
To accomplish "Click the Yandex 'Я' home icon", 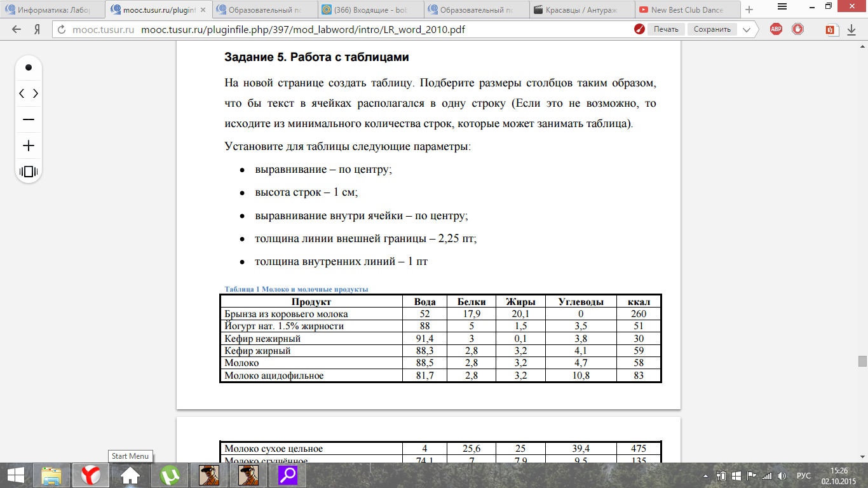I will coord(37,29).
